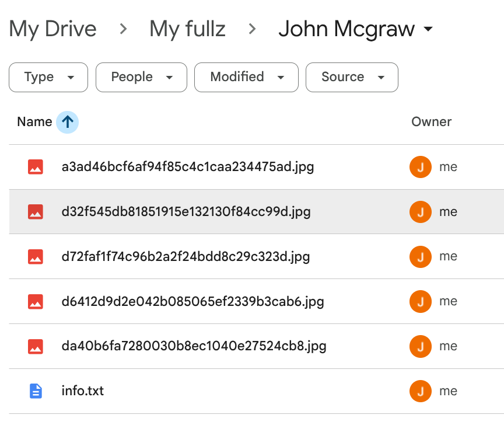Click owner avatar in the da40b6fa7280 row

pyautogui.click(x=421, y=347)
